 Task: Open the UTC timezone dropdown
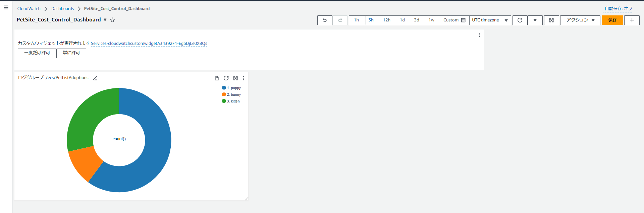[x=490, y=20]
